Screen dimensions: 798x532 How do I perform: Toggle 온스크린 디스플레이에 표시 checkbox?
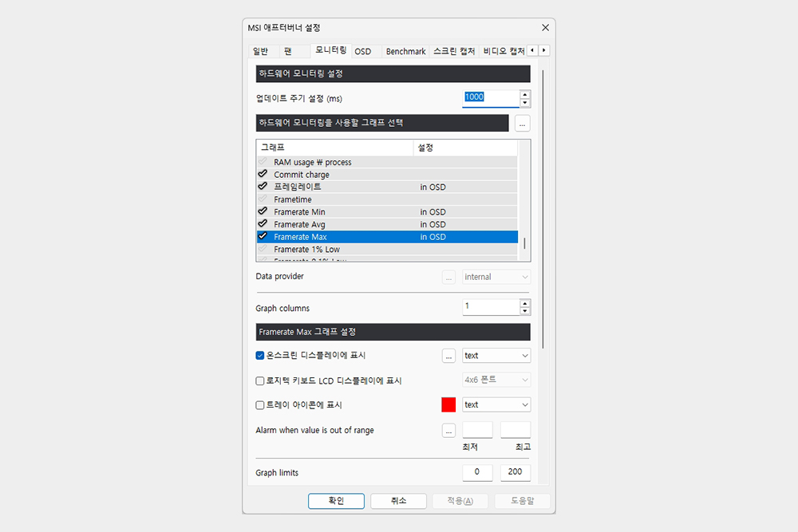pyautogui.click(x=260, y=356)
